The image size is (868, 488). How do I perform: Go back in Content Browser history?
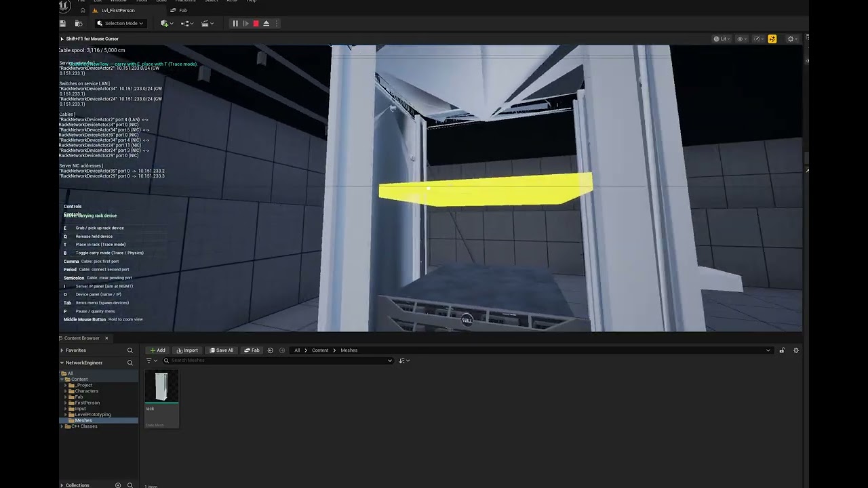point(270,350)
